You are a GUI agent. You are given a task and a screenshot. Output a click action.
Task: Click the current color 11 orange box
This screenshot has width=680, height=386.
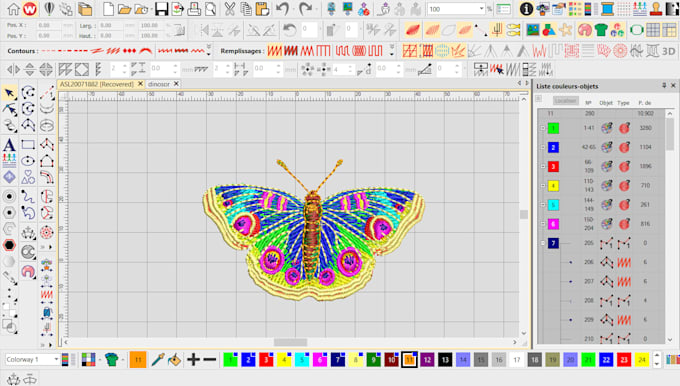pos(138,360)
